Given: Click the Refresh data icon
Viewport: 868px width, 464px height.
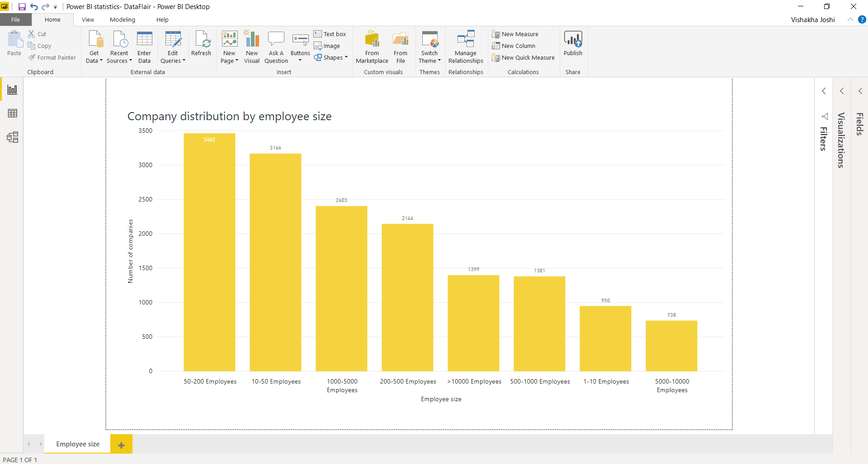Looking at the screenshot, I should coord(201,43).
